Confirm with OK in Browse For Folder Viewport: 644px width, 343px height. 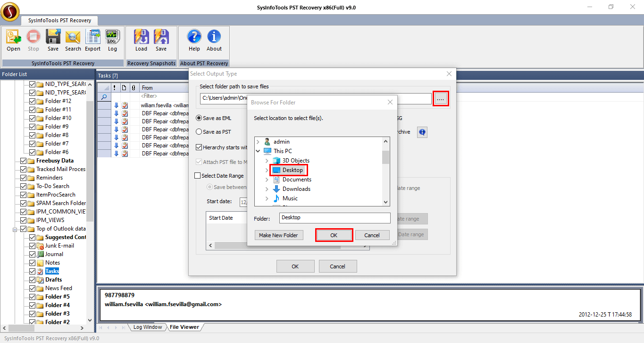(x=334, y=235)
